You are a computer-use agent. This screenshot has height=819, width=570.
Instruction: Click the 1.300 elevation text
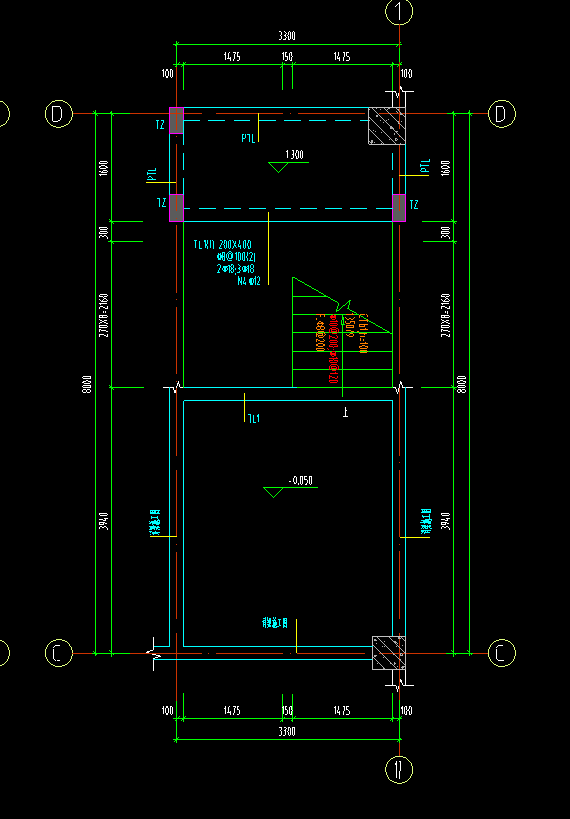[294, 155]
